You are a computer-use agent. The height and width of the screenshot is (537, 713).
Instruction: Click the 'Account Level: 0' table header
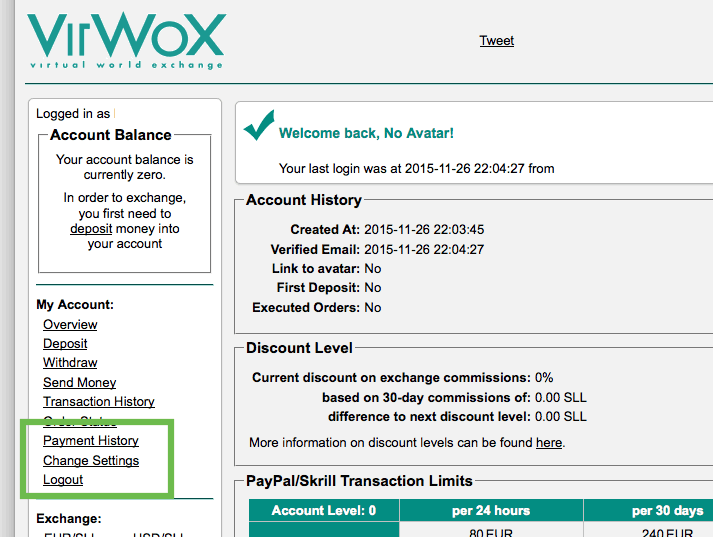(324, 510)
